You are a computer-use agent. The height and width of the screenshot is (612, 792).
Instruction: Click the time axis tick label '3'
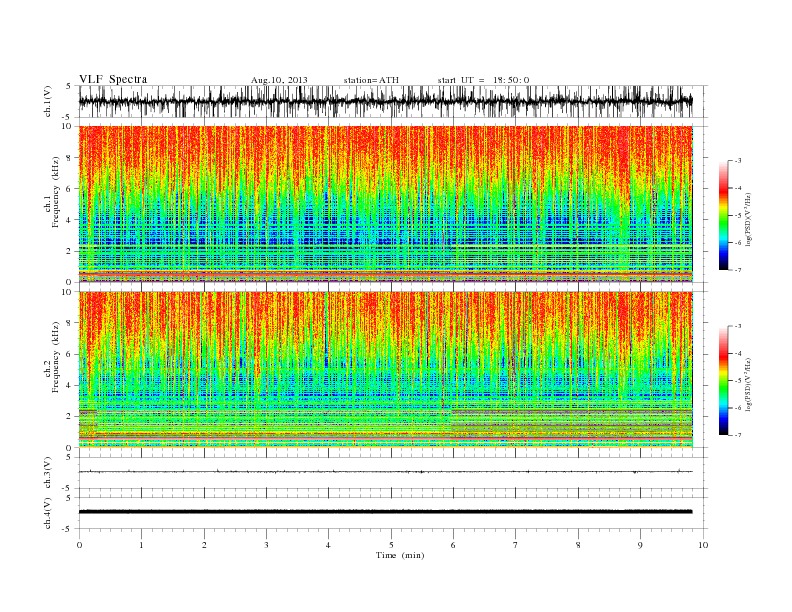[267, 545]
